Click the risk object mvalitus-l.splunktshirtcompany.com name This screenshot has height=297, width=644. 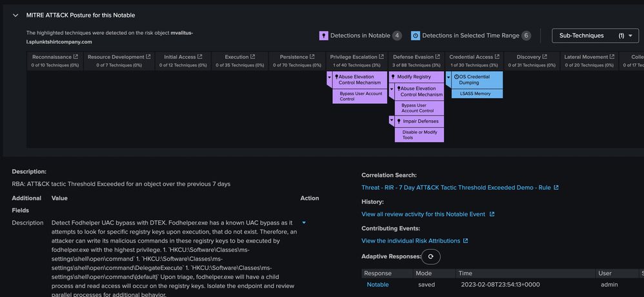(109, 37)
